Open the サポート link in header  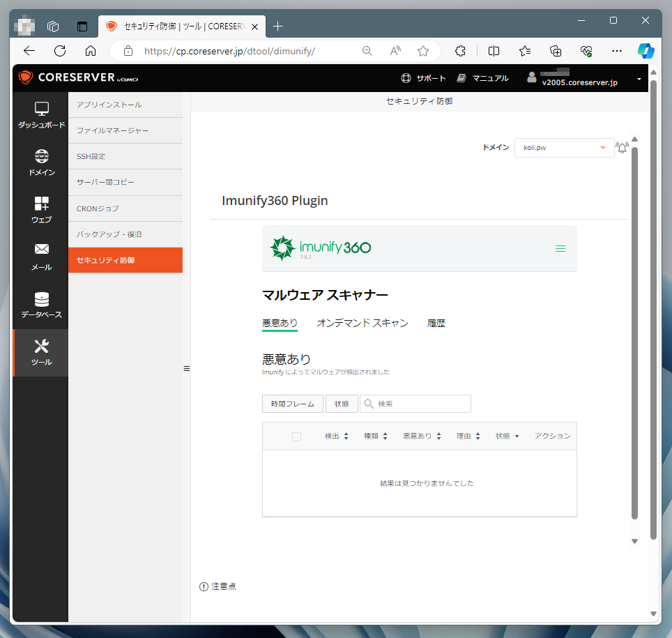424,78
